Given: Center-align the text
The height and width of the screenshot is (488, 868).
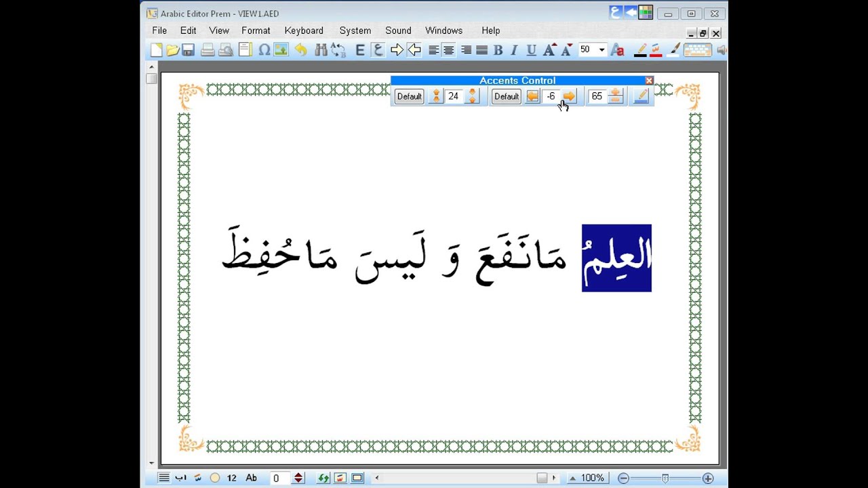Looking at the screenshot, I should coord(449,49).
